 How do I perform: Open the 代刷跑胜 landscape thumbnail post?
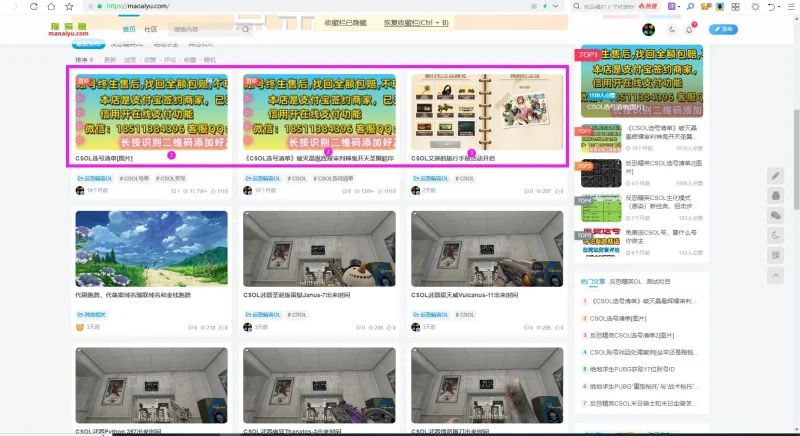[x=152, y=249]
